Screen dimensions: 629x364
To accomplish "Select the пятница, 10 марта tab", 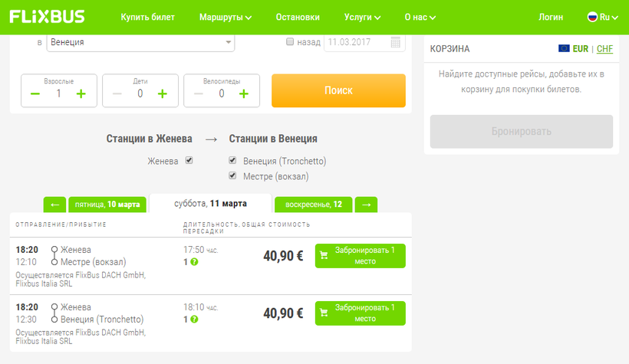I will coord(107,205).
